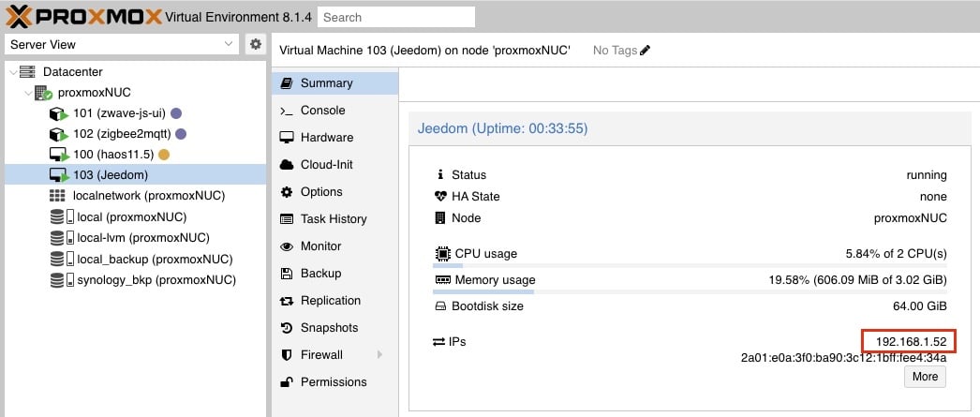Screen dimensions: 980x417
Task: Collapse the Datacenter tree node
Action: [13, 72]
